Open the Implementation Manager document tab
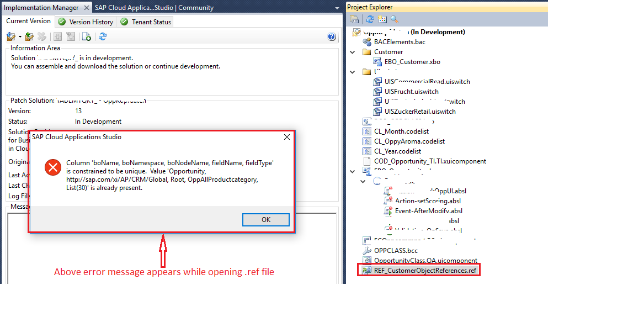644x322 pixels. pos(41,7)
